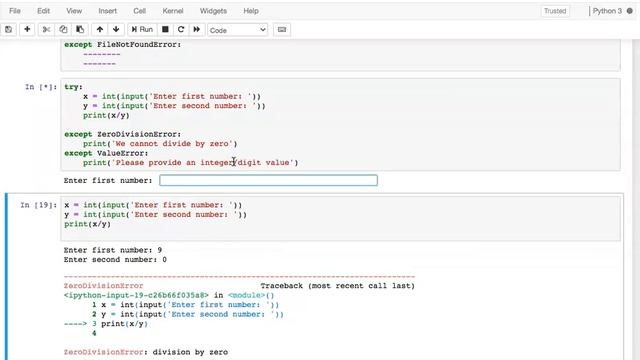The width and height of the screenshot is (640, 360).
Task: Open the Help menu
Action: click(x=251, y=11)
